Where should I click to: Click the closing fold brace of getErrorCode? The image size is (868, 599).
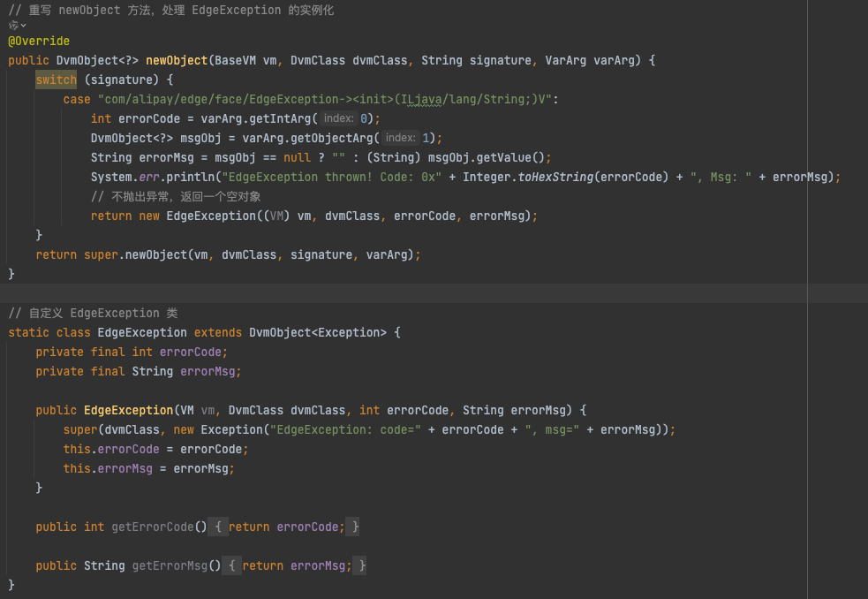[355, 527]
